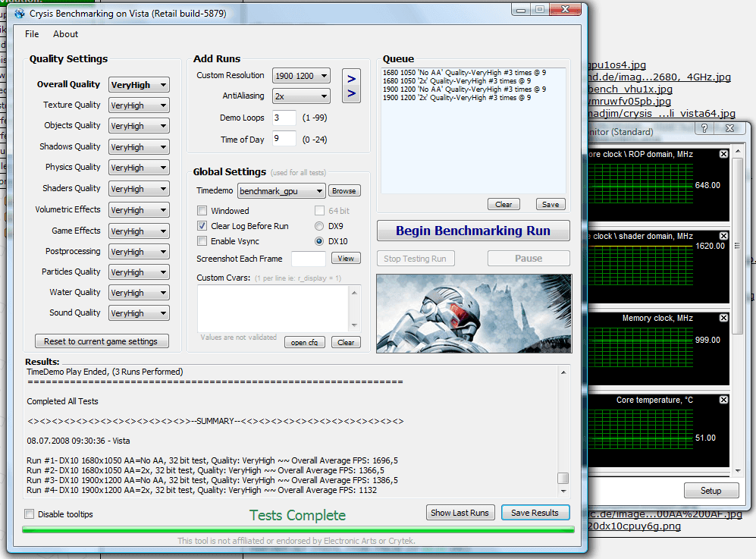Click scroll down arrow in Custom Cvars box
The width and height of the screenshot is (756, 559).
tap(354, 325)
